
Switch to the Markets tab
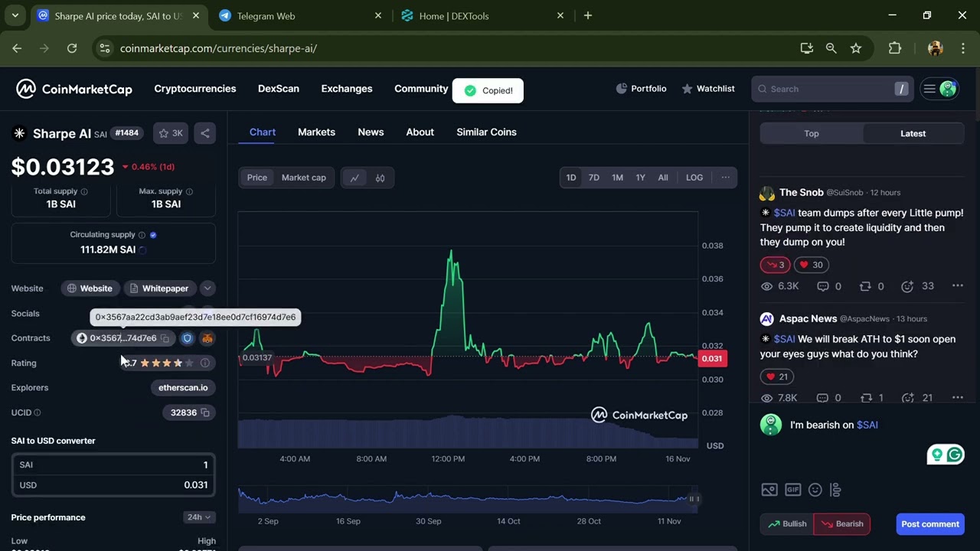[316, 132]
